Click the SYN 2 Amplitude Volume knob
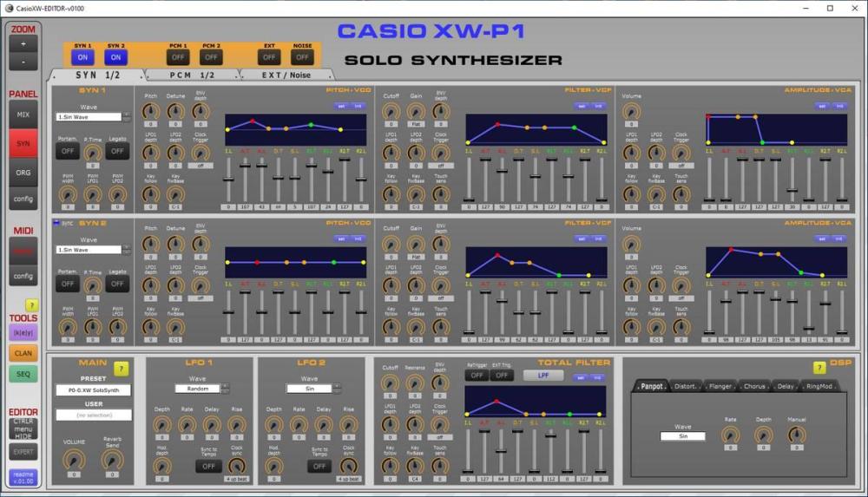Image resolution: width=868 pixels, height=497 pixels. point(631,245)
